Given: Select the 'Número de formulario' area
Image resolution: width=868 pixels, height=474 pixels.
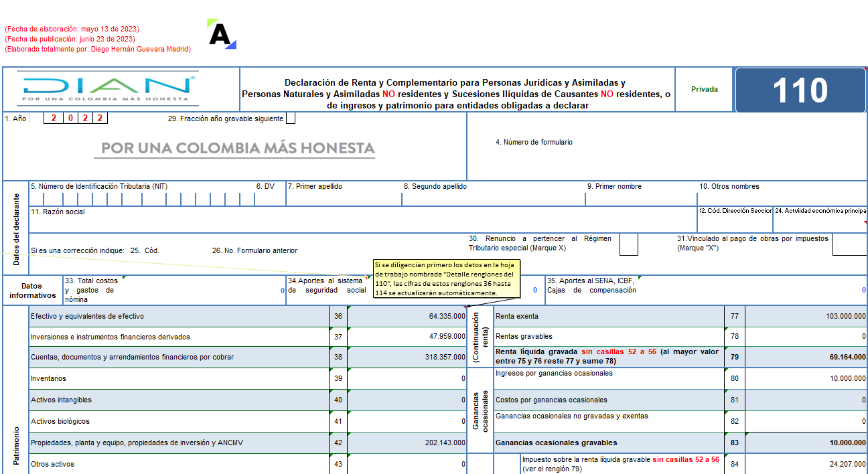Looking at the screenshot, I should [666, 147].
